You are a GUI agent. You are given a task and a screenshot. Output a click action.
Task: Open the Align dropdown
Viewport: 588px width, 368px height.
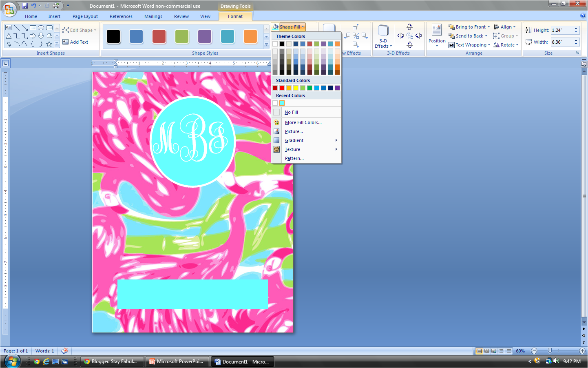click(x=504, y=27)
